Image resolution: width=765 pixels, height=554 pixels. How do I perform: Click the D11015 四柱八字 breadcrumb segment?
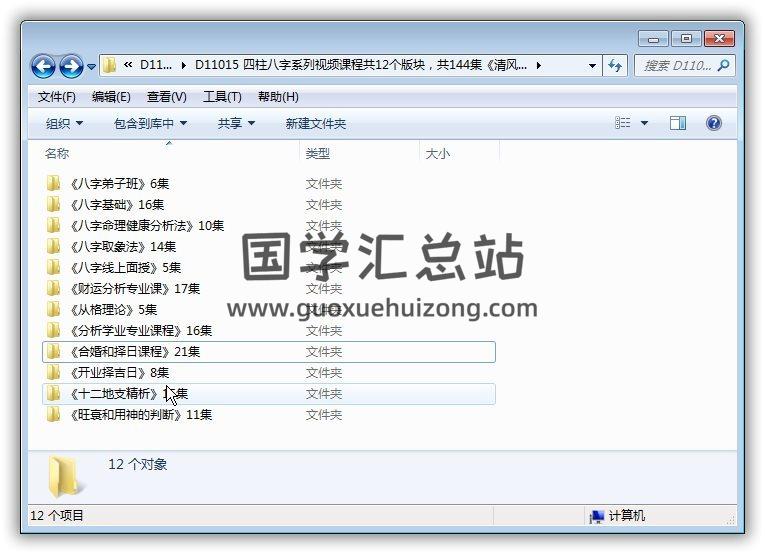[x=361, y=65]
